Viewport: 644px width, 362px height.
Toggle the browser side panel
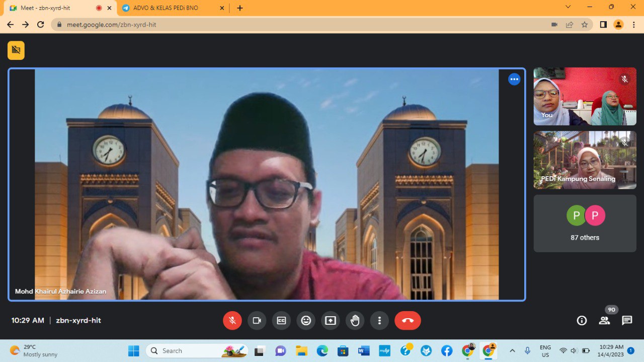pos(603,24)
